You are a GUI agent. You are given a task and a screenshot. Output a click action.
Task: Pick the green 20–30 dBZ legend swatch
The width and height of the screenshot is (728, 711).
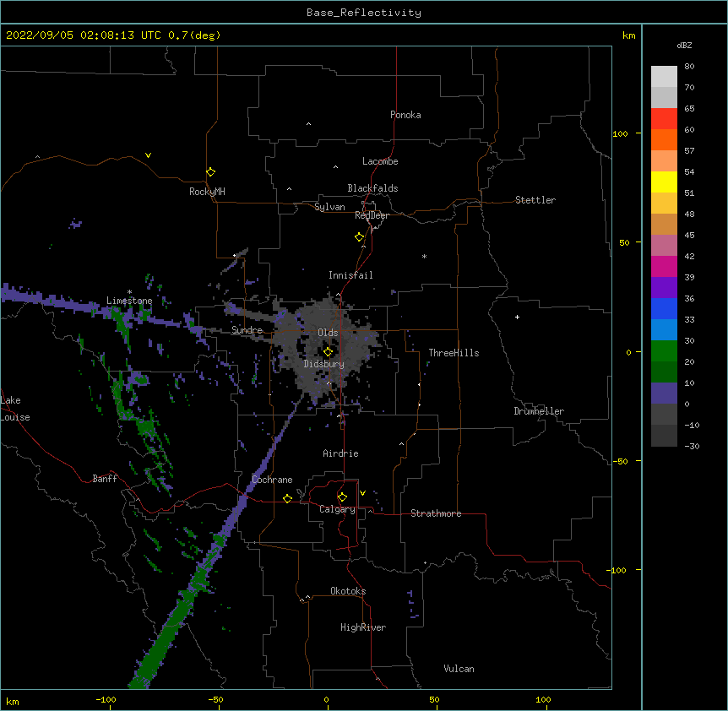coord(664,351)
